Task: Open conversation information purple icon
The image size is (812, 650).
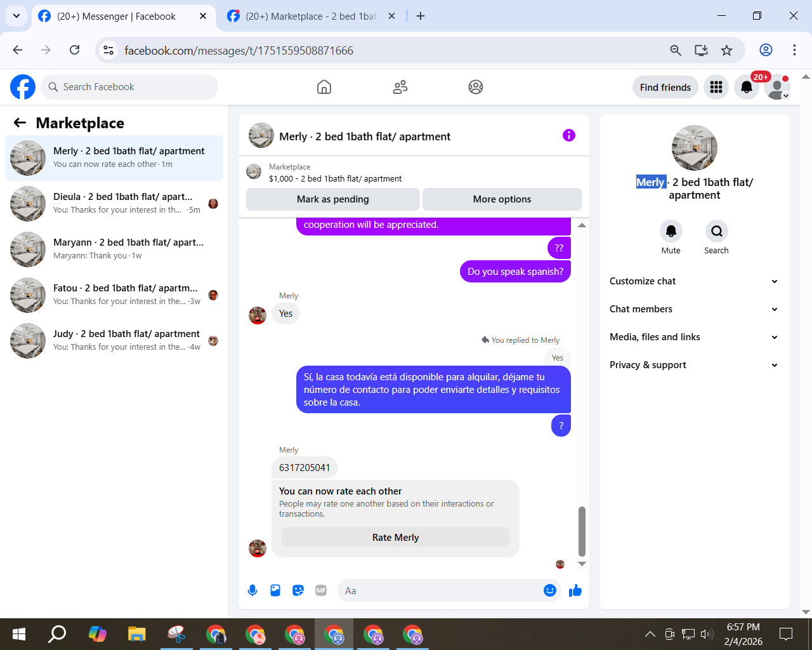Action: tap(569, 135)
